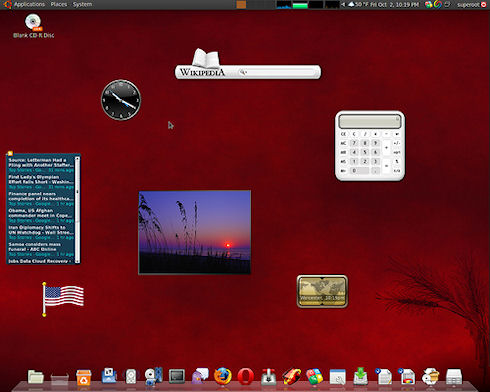Open the 'Obama, US Afghan commander' headline
This screenshot has width=490, height=392.
click(x=40, y=213)
